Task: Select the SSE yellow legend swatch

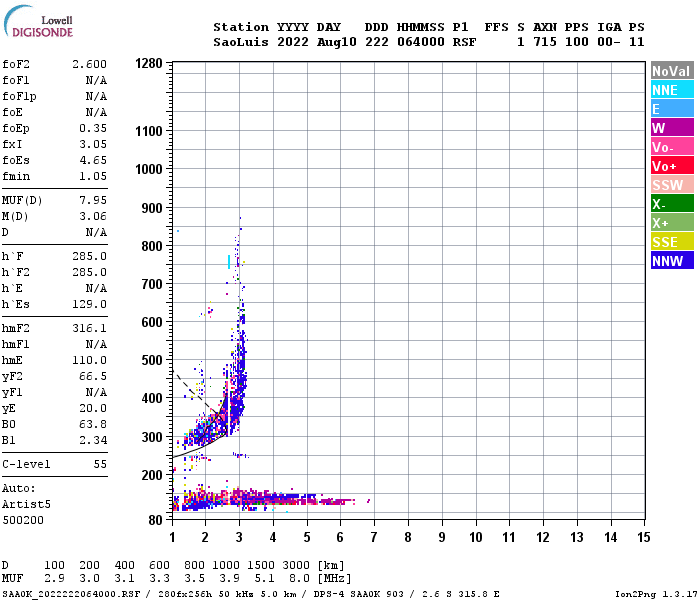Action: [x=672, y=242]
